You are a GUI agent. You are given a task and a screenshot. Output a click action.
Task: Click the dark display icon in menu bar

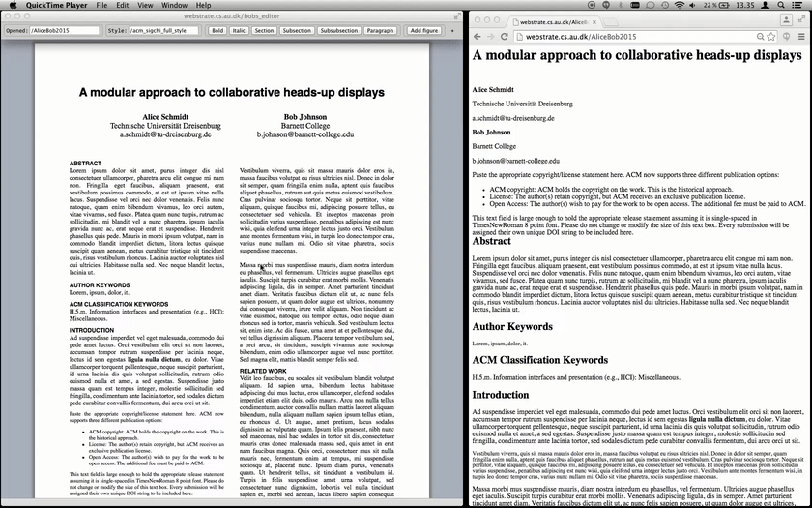coord(635,5)
